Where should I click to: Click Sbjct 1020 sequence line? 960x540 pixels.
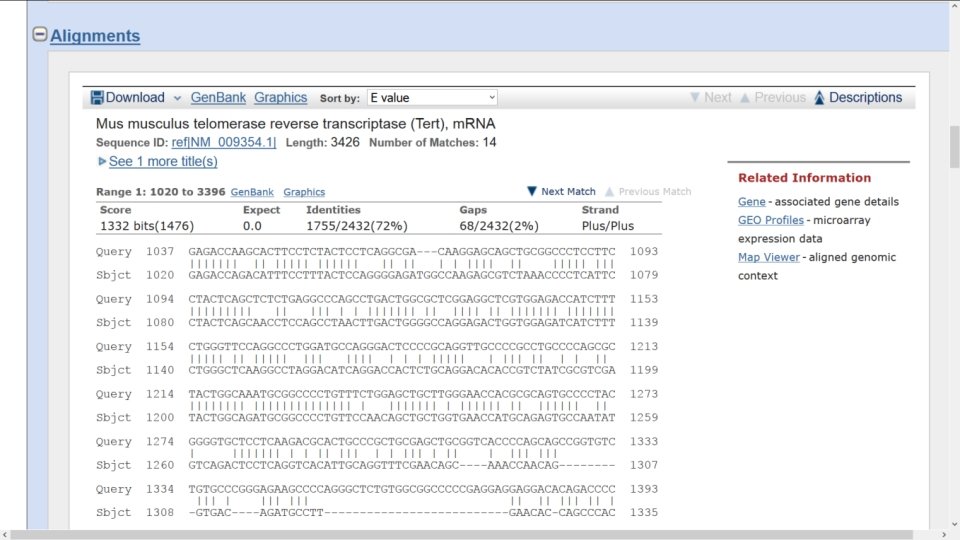click(x=377, y=275)
